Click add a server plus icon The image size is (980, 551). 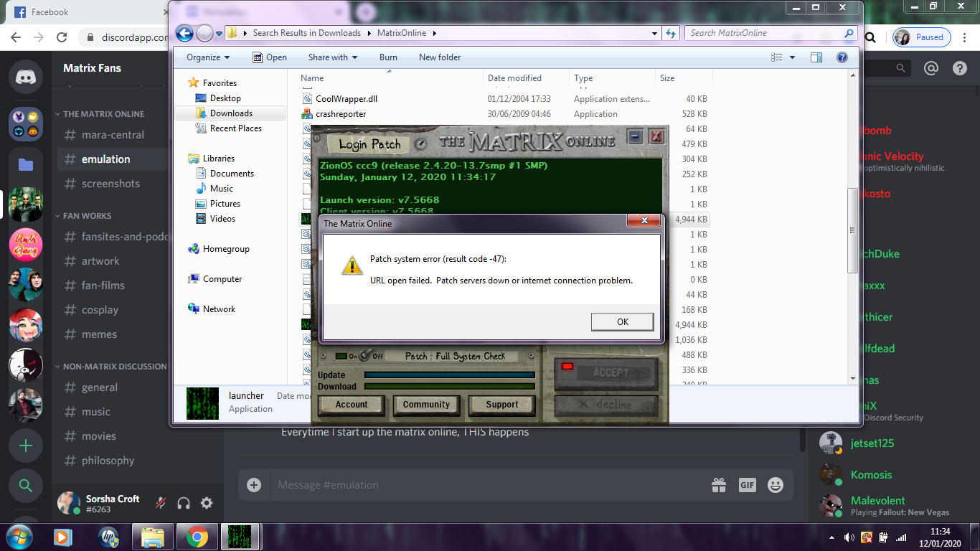[26, 446]
